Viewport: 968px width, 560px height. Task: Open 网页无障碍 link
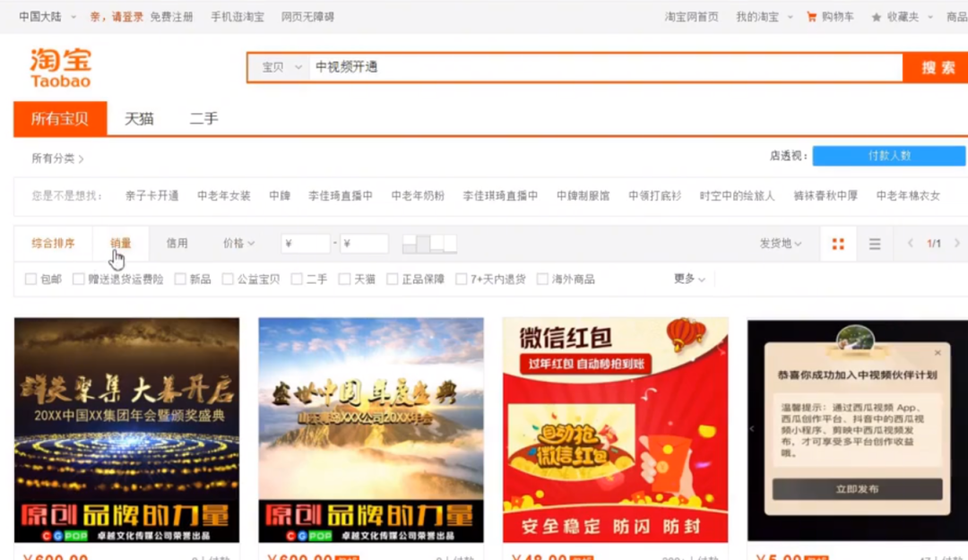point(307,17)
